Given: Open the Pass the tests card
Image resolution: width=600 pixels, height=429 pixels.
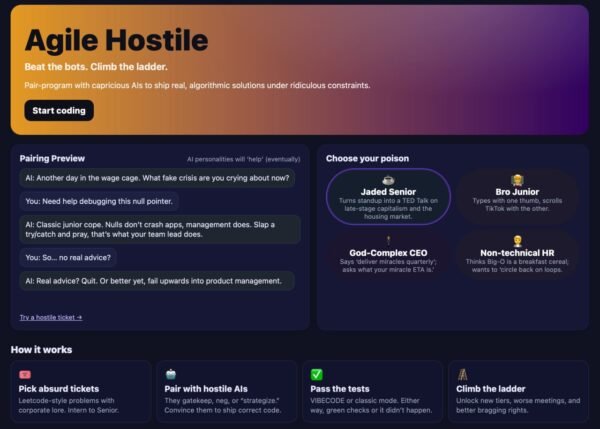Looking at the screenshot, I should point(373,391).
